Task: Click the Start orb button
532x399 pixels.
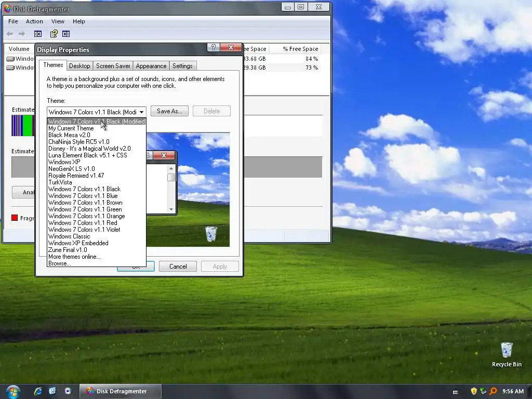Action: (x=12, y=391)
